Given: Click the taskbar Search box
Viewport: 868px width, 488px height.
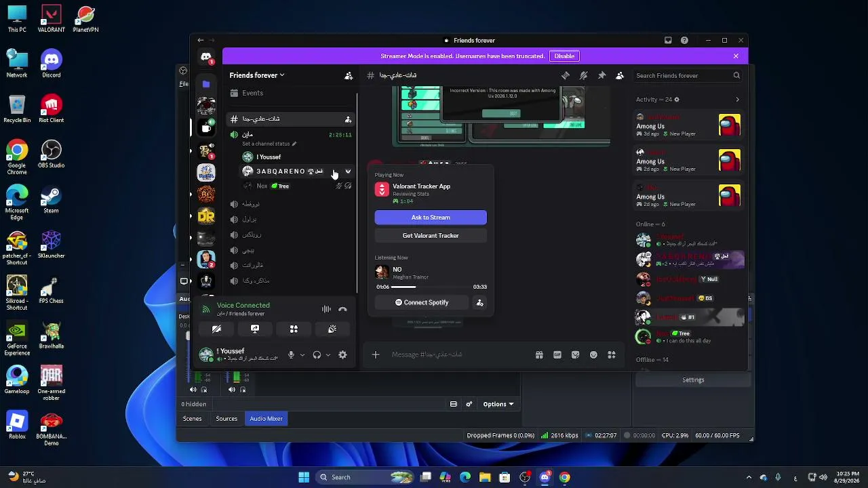Looking at the screenshot, I should click(x=366, y=477).
